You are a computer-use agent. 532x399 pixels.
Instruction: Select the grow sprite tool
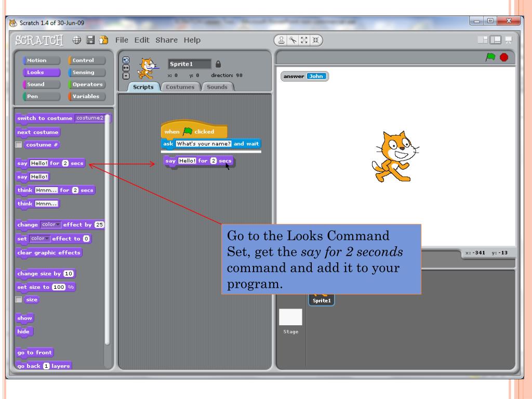304,41
